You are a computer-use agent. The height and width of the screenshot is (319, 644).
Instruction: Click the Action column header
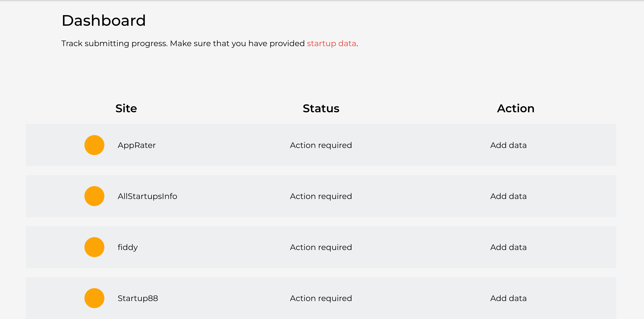(515, 108)
